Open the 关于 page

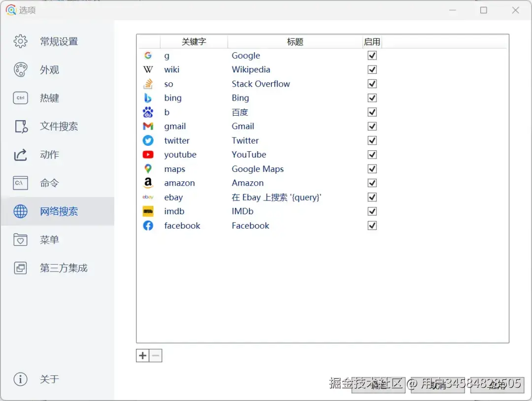click(x=58, y=379)
